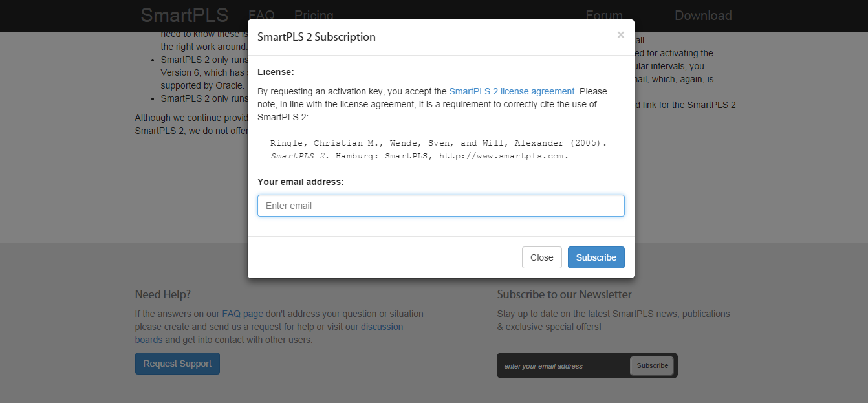
Task: Open the FAQ navigation item
Action: (261, 16)
